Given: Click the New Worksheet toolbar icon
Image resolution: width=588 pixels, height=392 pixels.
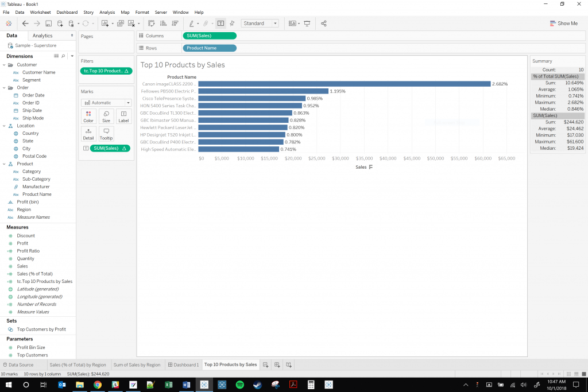Looking at the screenshot, I should [x=106, y=23].
